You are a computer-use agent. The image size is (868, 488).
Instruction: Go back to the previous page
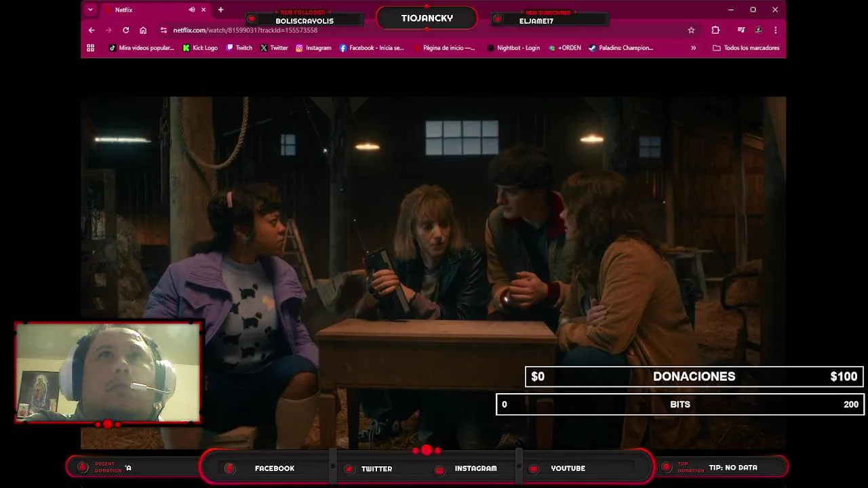coord(92,30)
